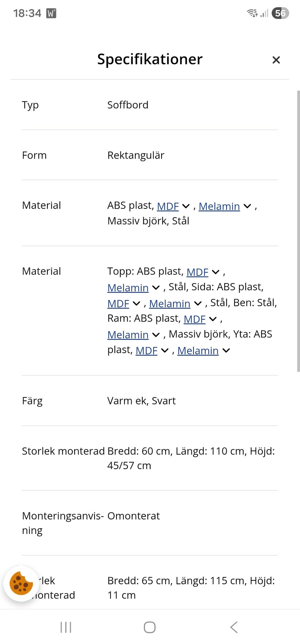Image resolution: width=300 pixels, height=644 pixels.
Task: Open the Android recent apps button
Action: [66, 627]
